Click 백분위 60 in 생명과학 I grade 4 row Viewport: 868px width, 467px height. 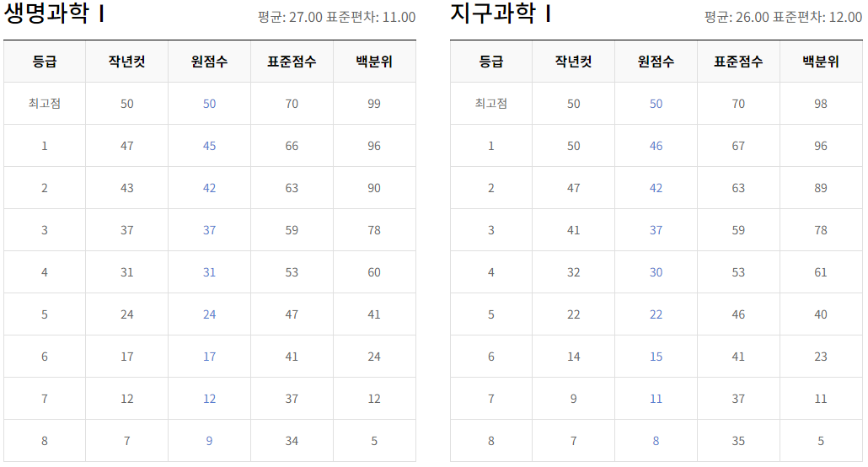pyautogui.click(x=374, y=272)
